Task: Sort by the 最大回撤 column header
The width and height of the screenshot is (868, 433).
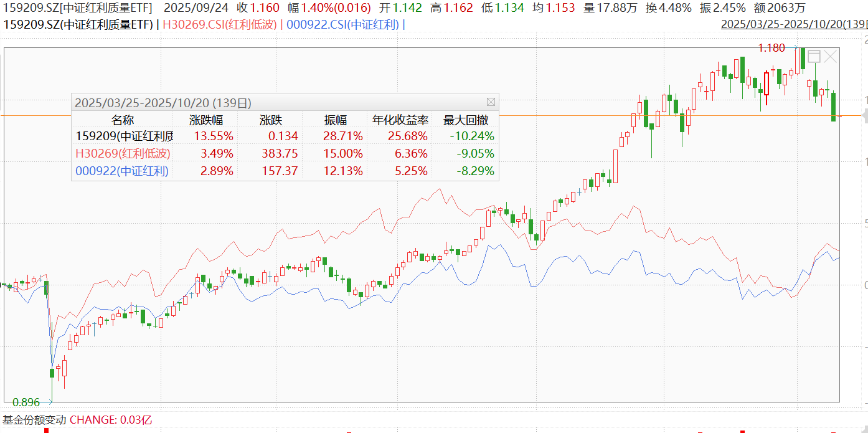Action: coord(465,120)
